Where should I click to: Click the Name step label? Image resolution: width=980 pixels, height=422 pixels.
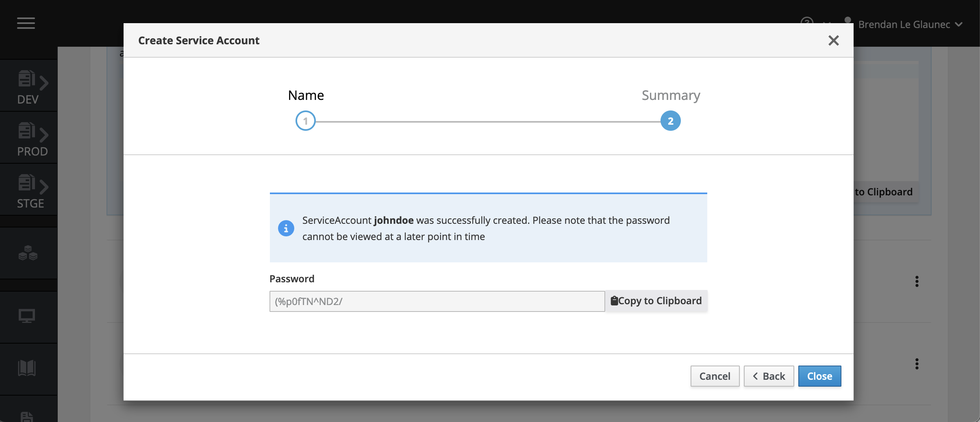[x=306, y=95]
